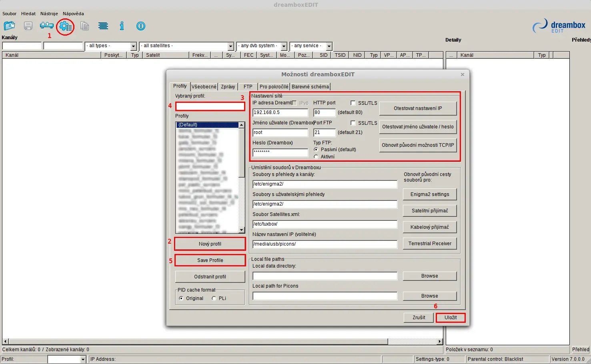Switch to the FTP tab
591x364 pixels.
coord(248,87)
